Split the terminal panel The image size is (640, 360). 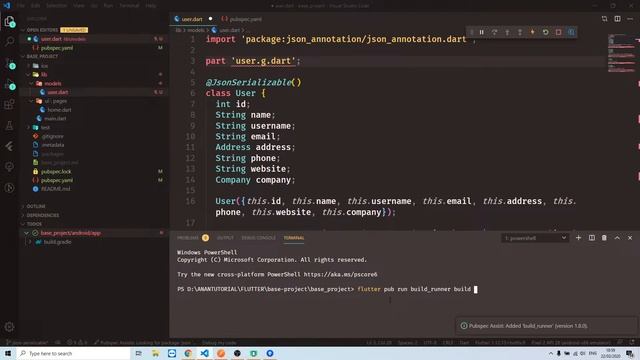tap(591, 238)
